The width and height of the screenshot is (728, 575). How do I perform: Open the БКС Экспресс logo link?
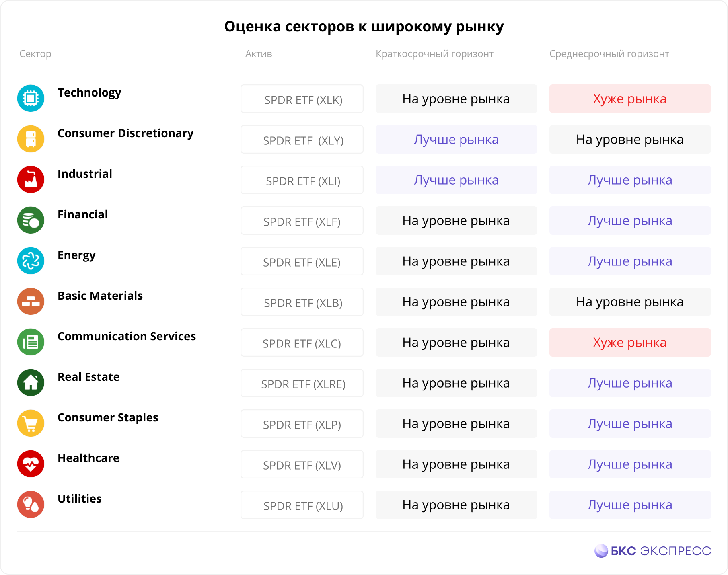(x=653, y=551)
